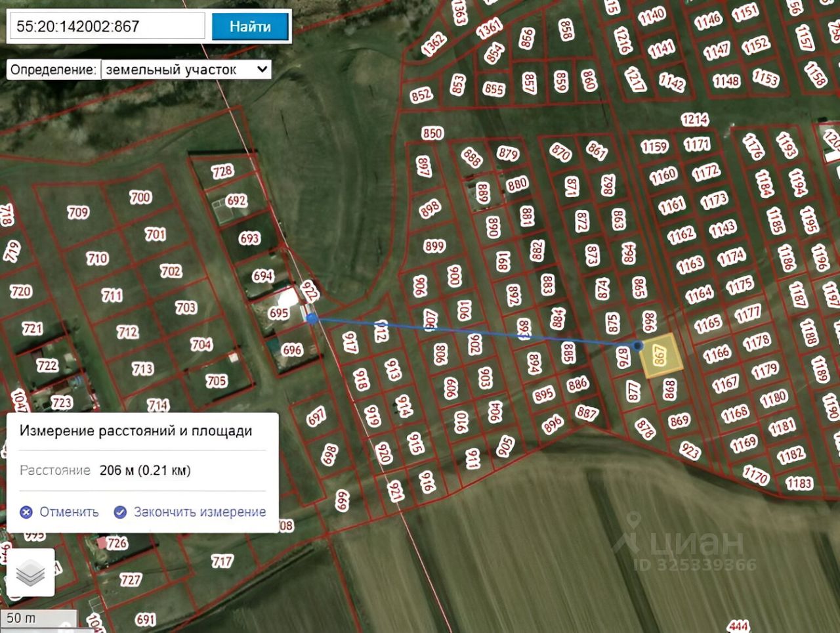Click the Отменить link text
The image size is (840, 633).
pos(69,512)
